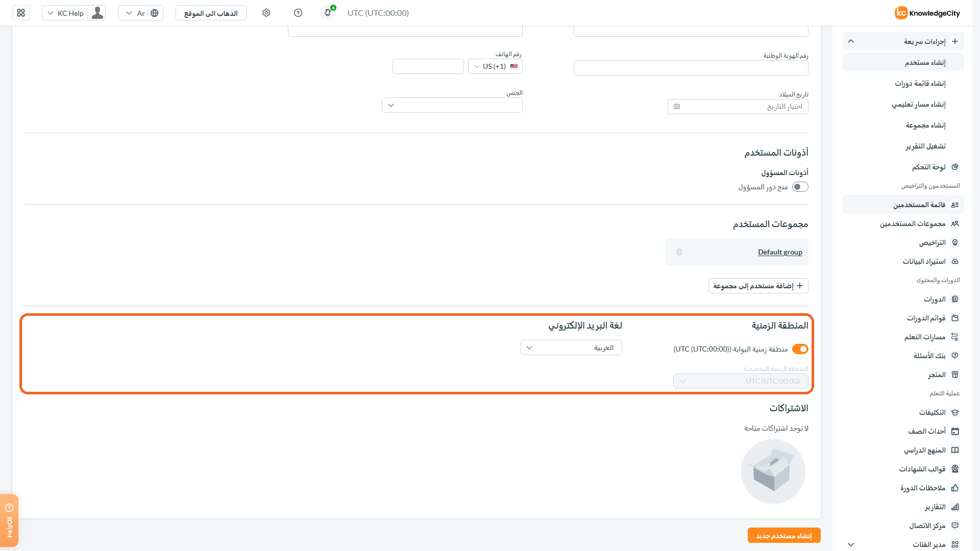The width and height of the screenshot is (980, 551).
Task: Click إضافة مستخدم إلى مجموعة button
Action: (758, 286)
